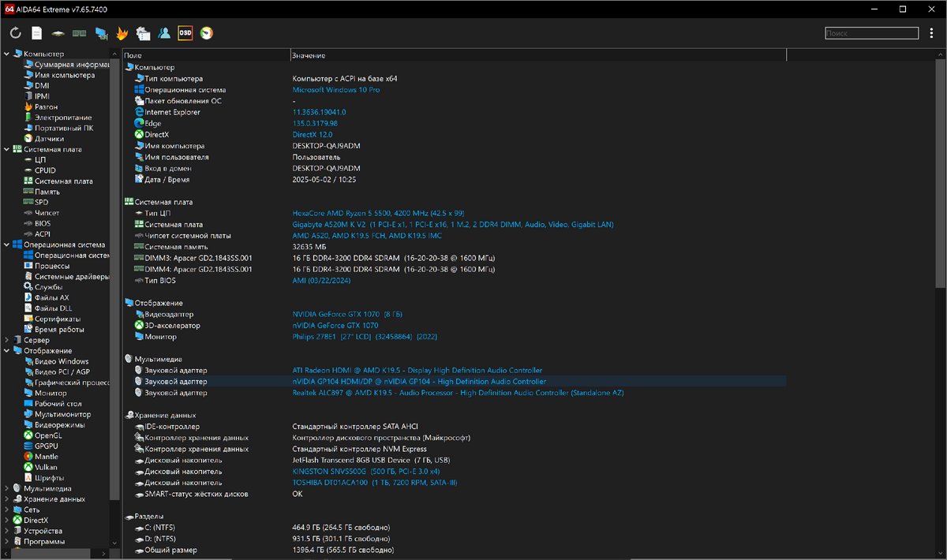947x560 pixels.
Task: Collapse the Компьютер tree node
Action: coord(7,54)
